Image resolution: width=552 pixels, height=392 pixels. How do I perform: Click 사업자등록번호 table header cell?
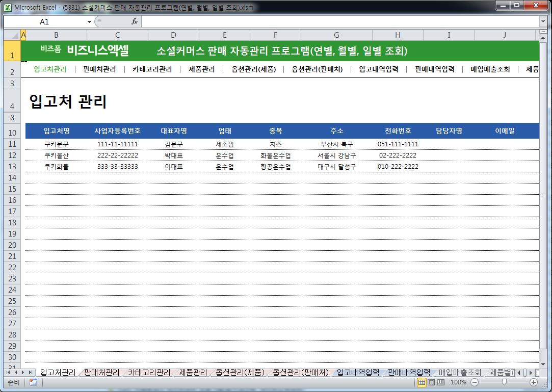pyautogui.click(x=118, y=131)
